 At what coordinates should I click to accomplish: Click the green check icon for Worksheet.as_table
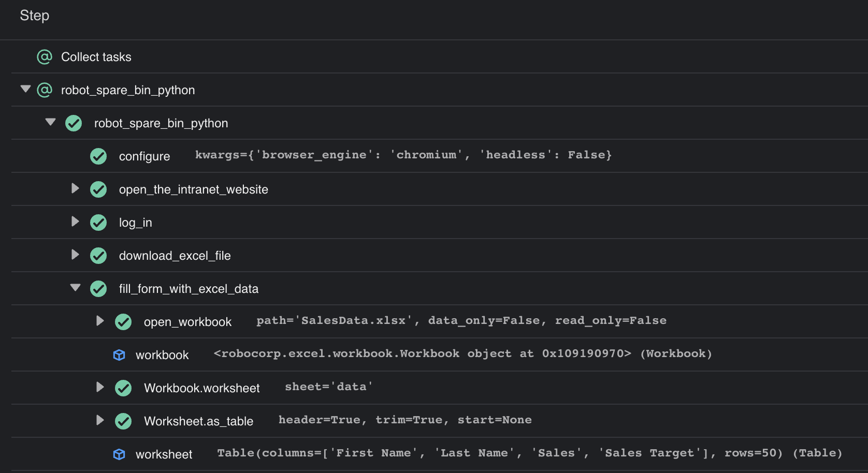coord(123,421)
